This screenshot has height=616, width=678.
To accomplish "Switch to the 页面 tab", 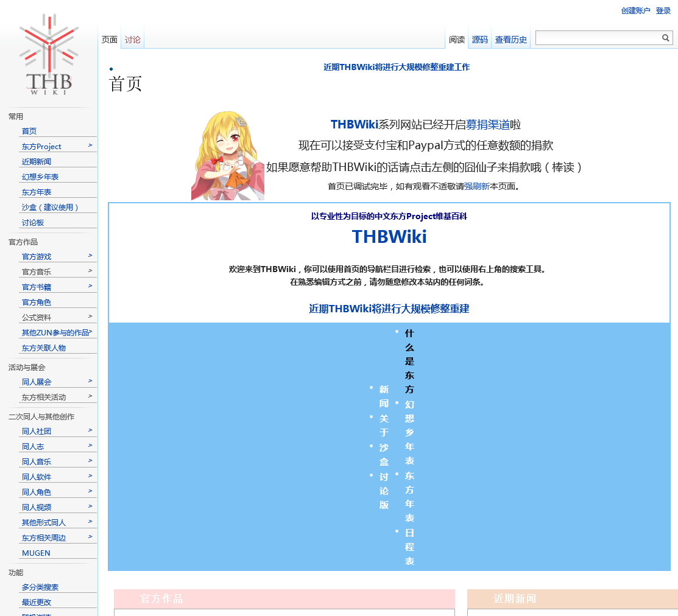I will coord(110,40).
